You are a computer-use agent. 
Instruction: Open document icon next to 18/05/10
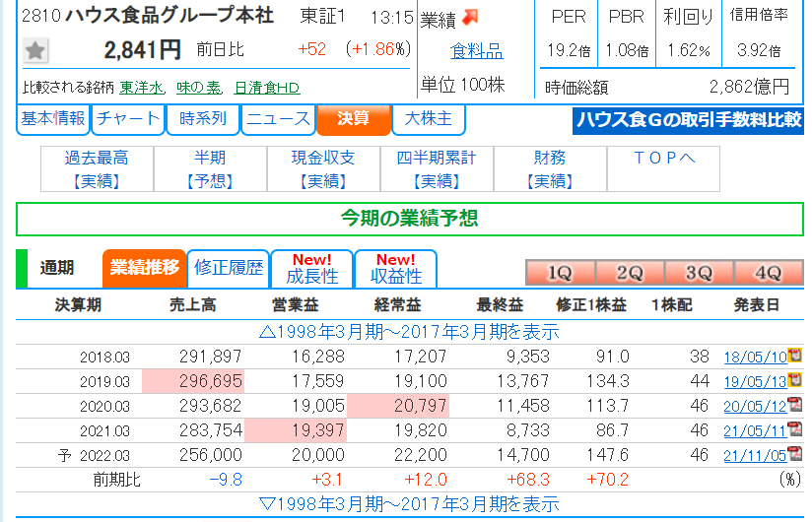795,355
